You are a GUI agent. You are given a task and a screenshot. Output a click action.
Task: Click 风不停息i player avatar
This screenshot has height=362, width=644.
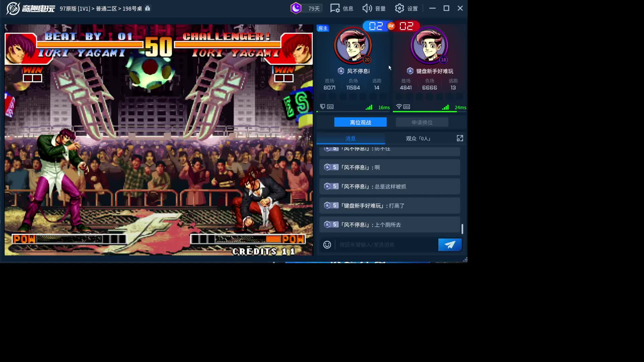click(x=353, y=45)
